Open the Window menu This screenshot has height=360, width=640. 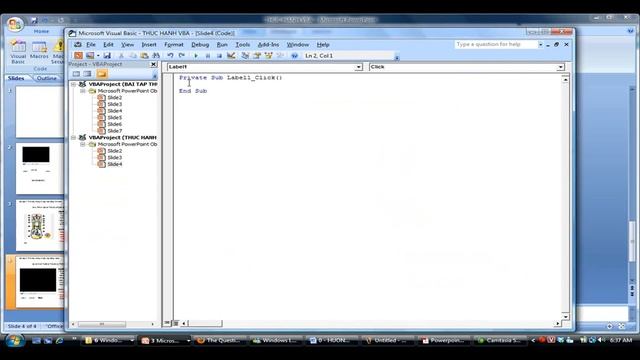[298, 44]
